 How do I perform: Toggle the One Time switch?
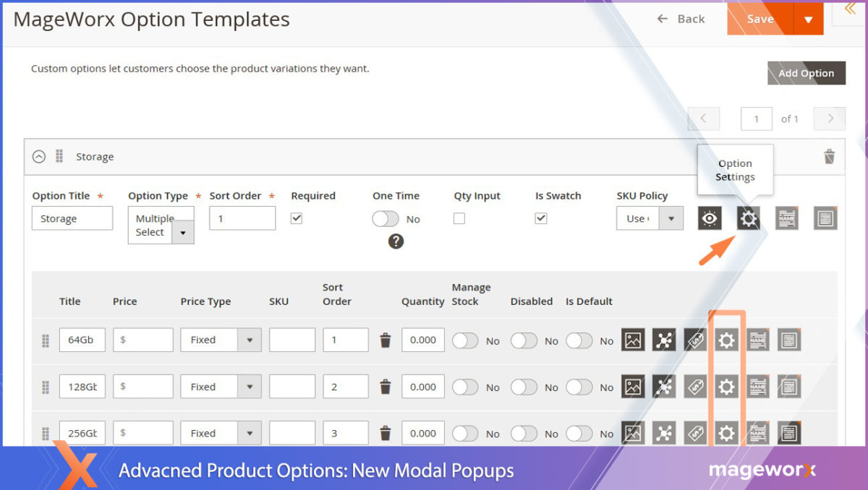386,219
